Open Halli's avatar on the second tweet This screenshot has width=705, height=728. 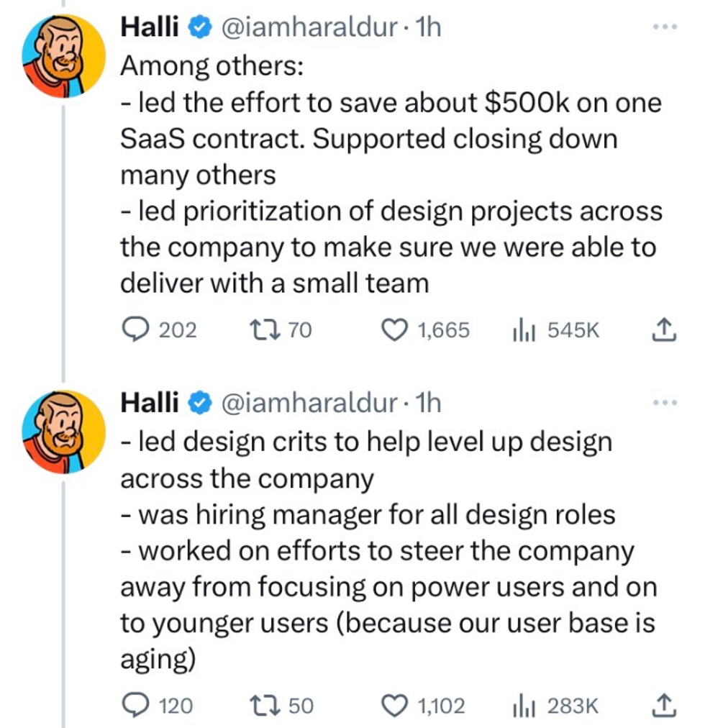(63, 432)
